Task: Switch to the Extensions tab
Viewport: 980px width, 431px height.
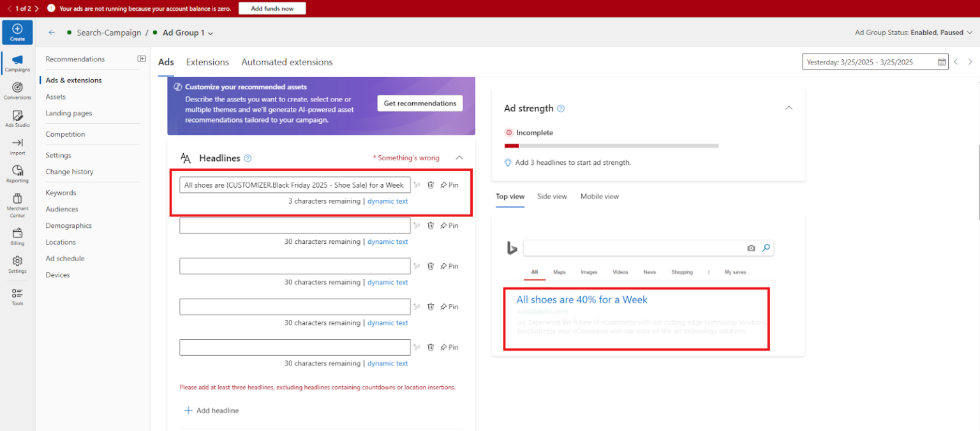Action: [x=207, y=62]
